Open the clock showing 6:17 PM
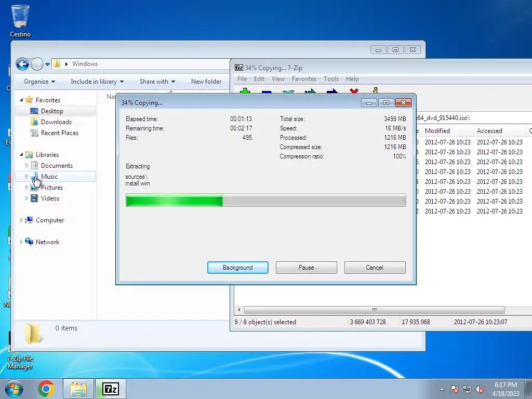 coord(506,389)
